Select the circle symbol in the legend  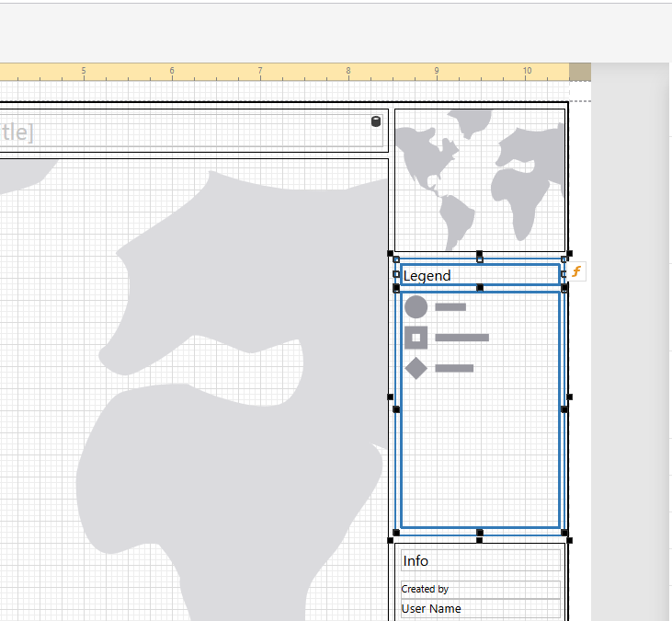(416, 306)
